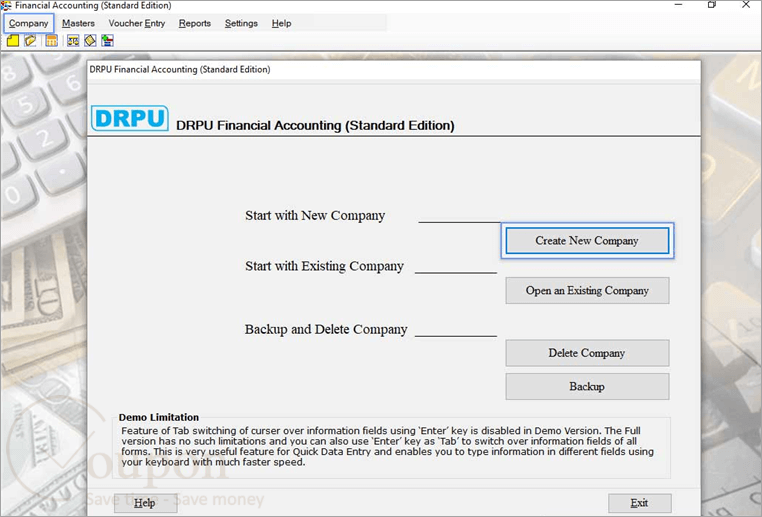Click the orange table grid toolbar icon
The image size is (762, 517).
point(52,41)
